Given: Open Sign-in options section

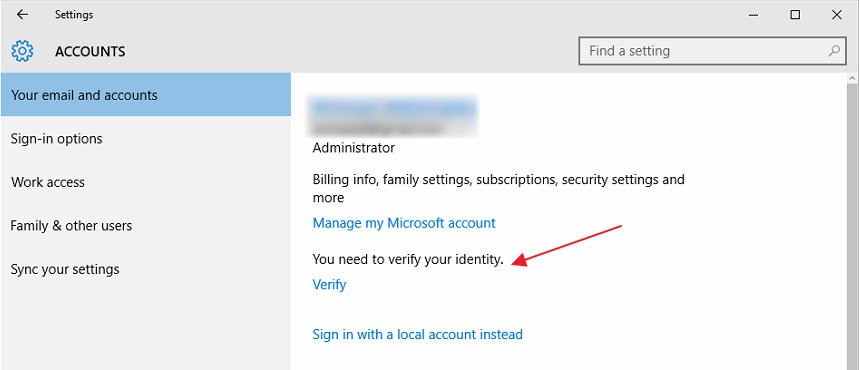Looking at the screenshot, I should point(146,139).
